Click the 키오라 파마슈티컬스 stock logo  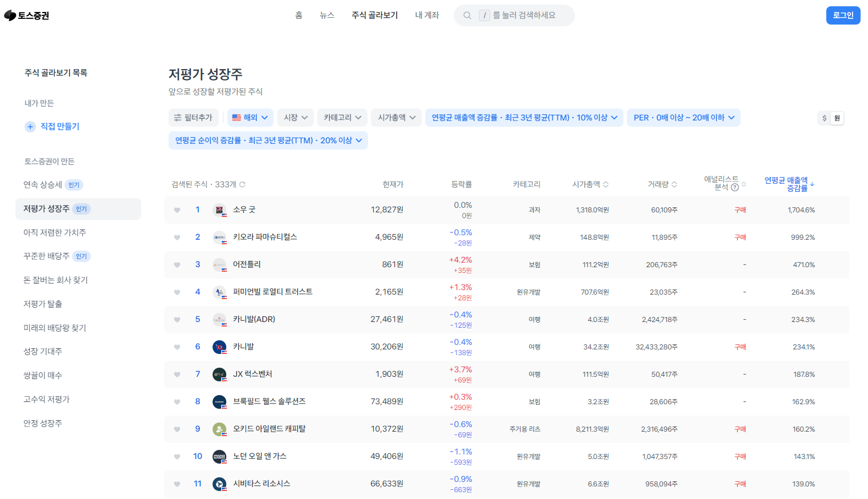pos(219,238)
